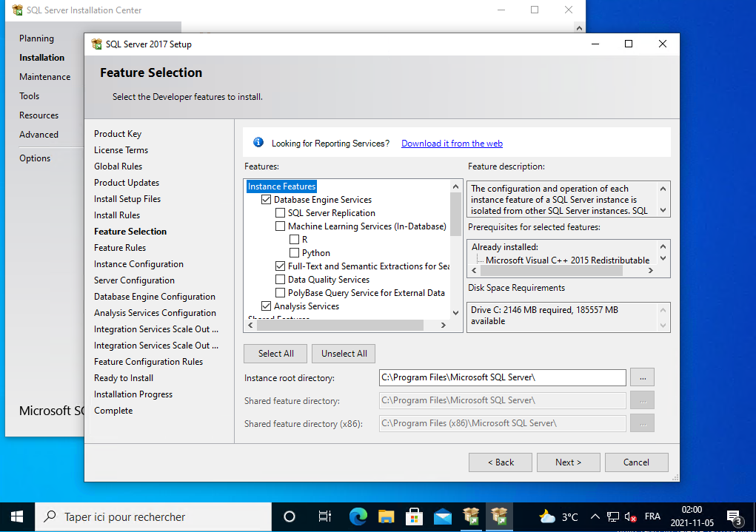Enable the SQL Server Replication checkbox

coord(280,213)
